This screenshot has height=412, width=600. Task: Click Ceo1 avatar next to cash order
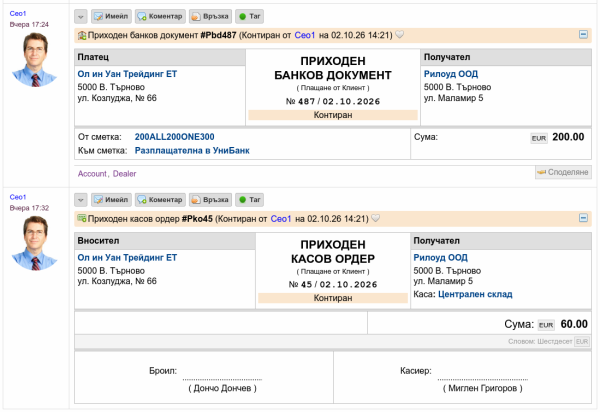click(x=35, y=243)
